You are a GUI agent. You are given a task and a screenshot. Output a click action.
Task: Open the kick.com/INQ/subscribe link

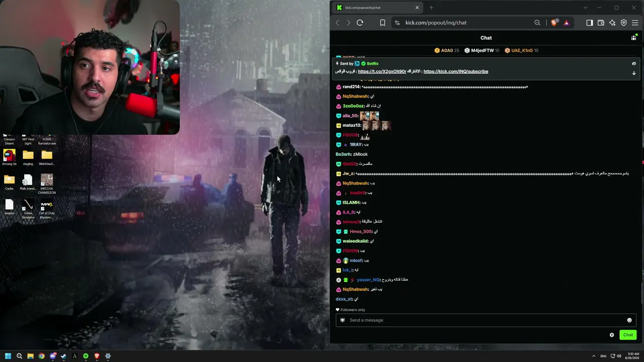pyautogui.click(x=456, y=71)
